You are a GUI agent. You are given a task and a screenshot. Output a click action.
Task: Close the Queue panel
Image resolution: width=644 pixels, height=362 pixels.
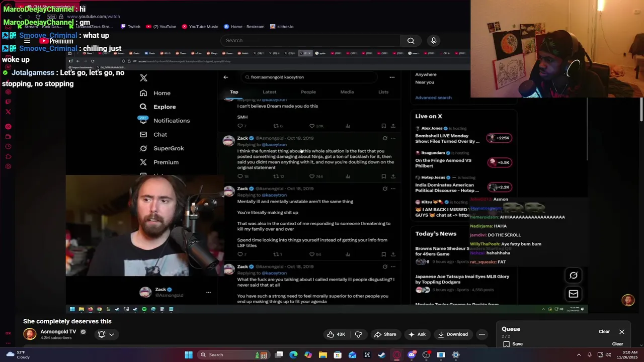click(622, 332)
